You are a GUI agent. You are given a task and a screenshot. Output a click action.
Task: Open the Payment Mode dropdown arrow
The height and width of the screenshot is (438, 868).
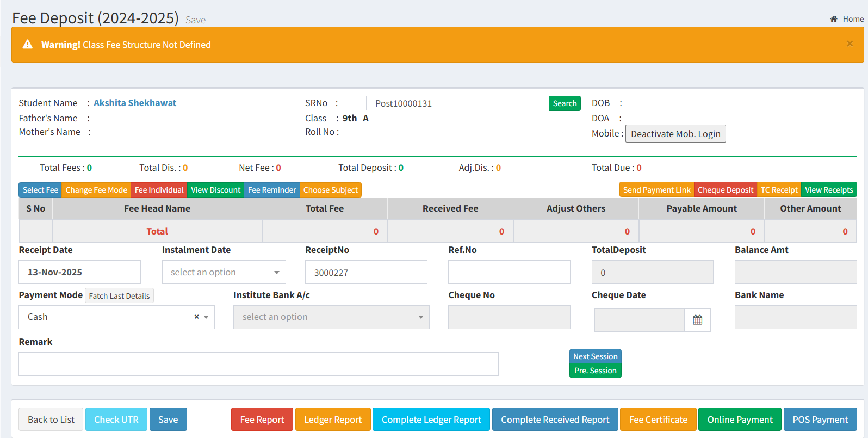206,317
